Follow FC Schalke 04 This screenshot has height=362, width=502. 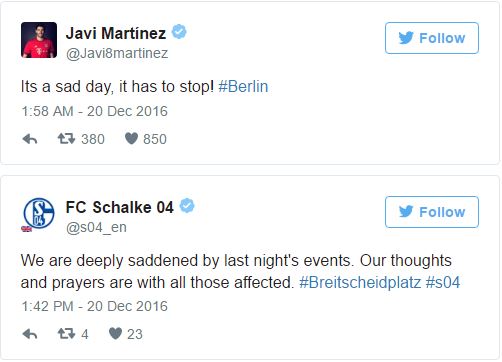pos(432,212)
